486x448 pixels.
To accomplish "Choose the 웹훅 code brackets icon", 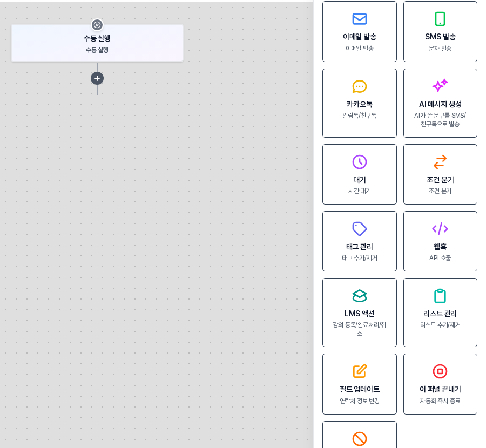I will (x=440, y=229).
